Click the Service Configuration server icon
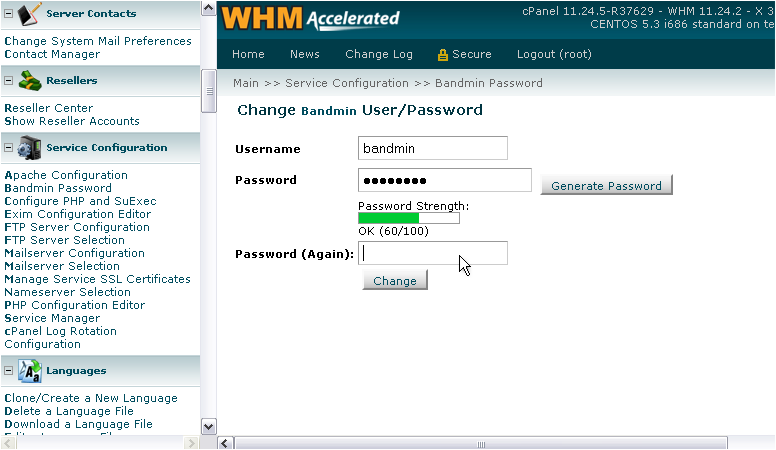Screen dimensions: 776x450 (29, 148)
